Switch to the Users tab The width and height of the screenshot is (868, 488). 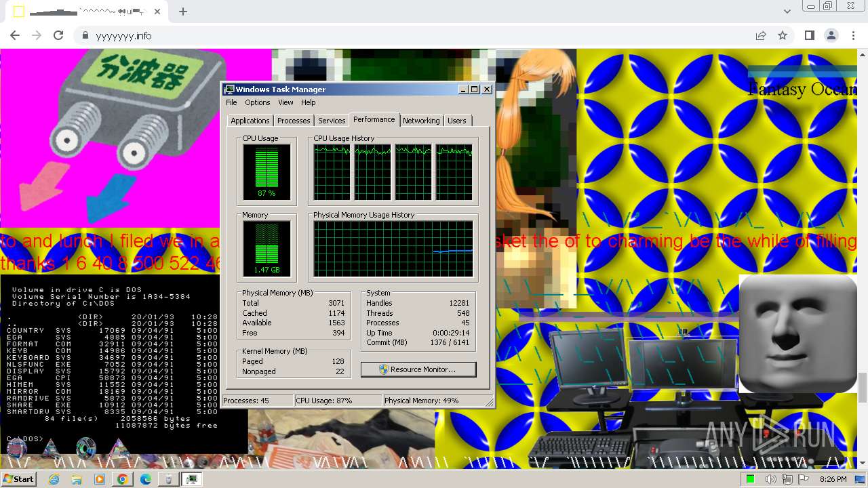tap(457, 121)
